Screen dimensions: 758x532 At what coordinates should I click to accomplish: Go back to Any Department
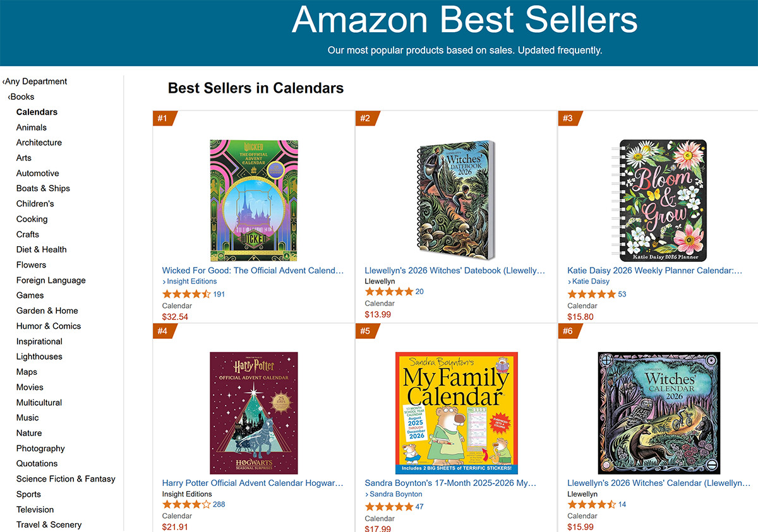point(35,81)
